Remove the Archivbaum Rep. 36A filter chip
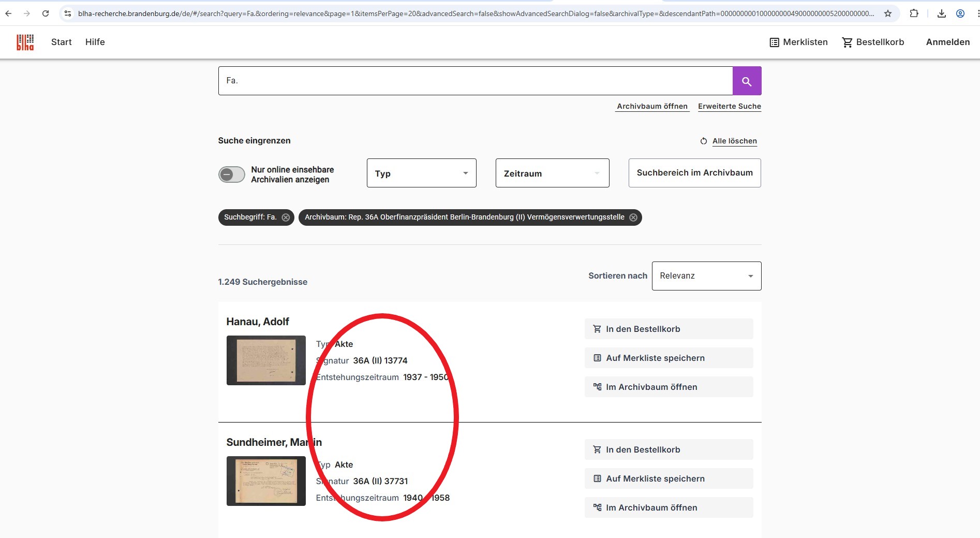 [633, 217]
